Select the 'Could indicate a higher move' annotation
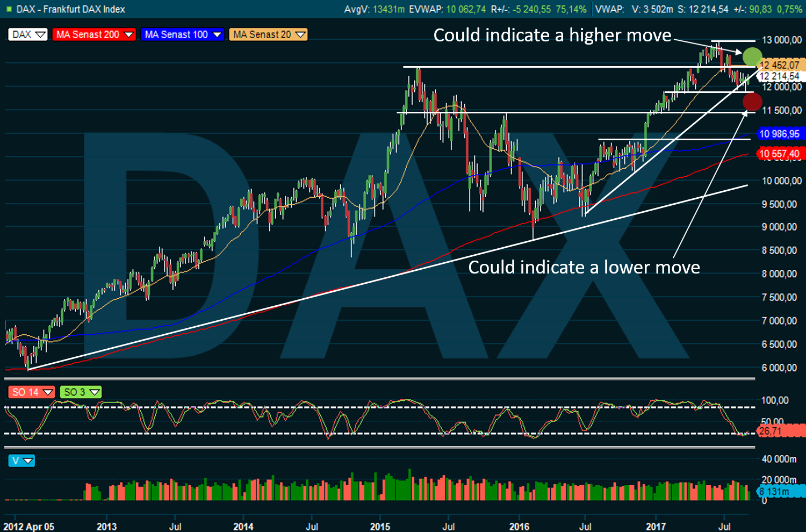 552,35
